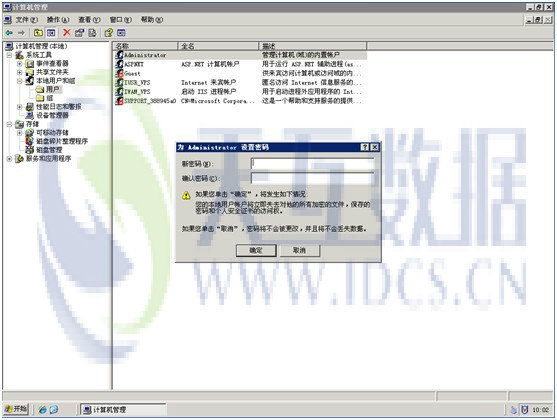Viewport: 557px width, 420px height.
Task: Click the red X delete toolbar icon
Action: pyautogui.click(x=66, y=33)
